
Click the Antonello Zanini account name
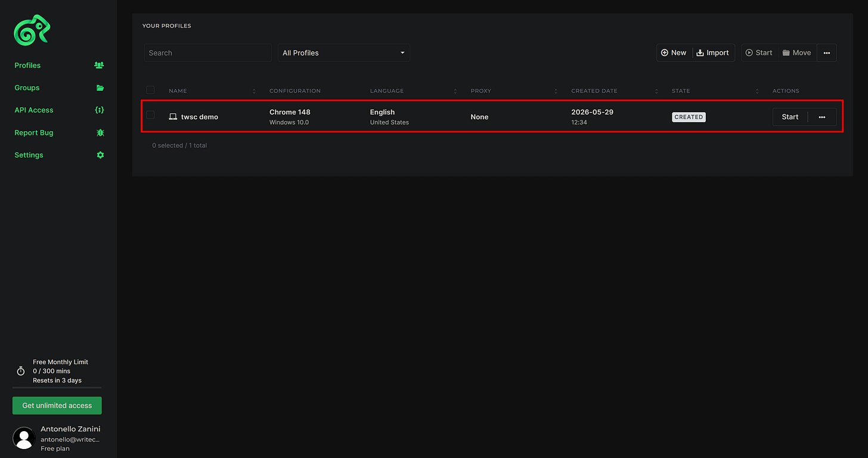[70, 429]
